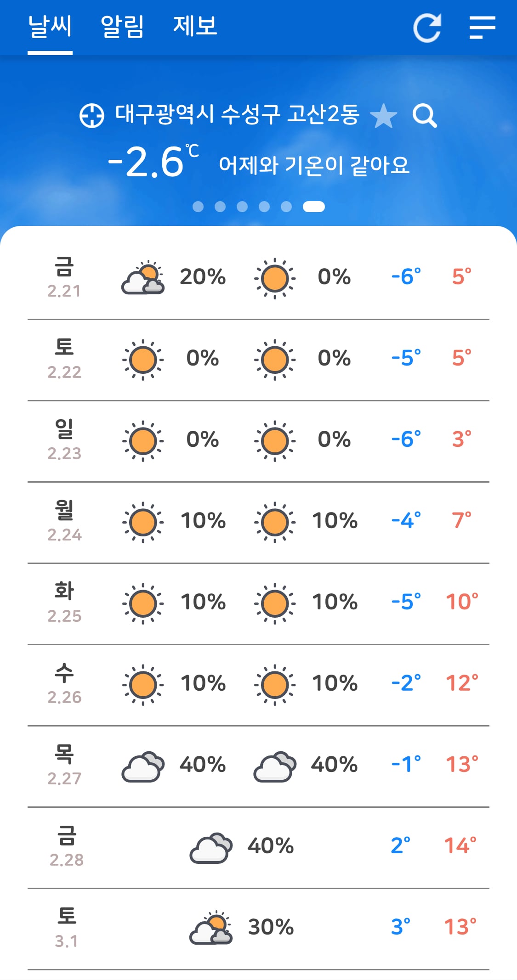Viewport: 517px width, 980px height.
Task: Select the 날씨 tab
Action: click(50, 26)
